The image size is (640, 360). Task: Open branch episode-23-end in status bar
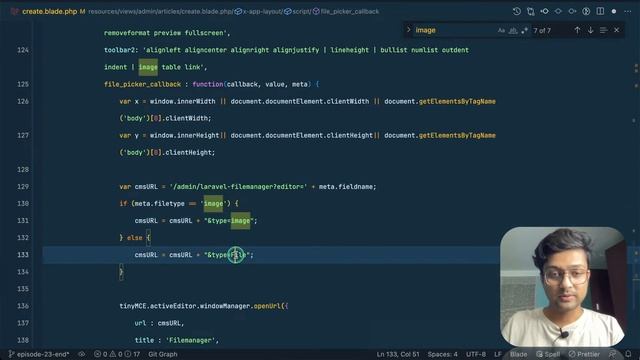[x=39, y=354]
